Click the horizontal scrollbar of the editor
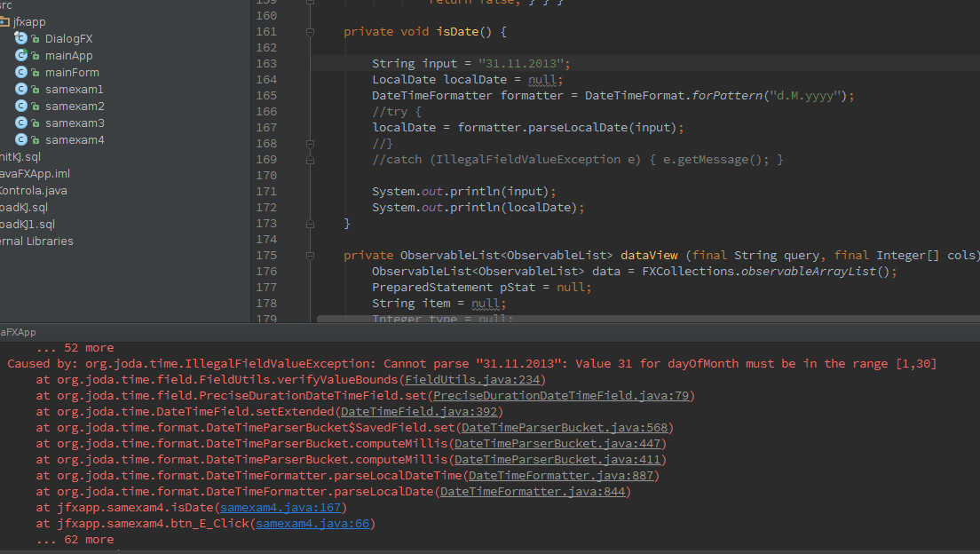Screen dimensions: 980x554 pyautogui.click(x=648, y=319)
